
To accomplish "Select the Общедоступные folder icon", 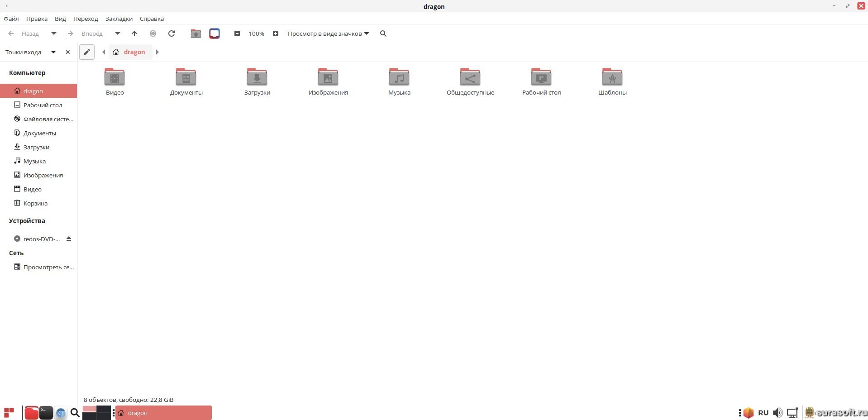I will click(x=470, y=76).
